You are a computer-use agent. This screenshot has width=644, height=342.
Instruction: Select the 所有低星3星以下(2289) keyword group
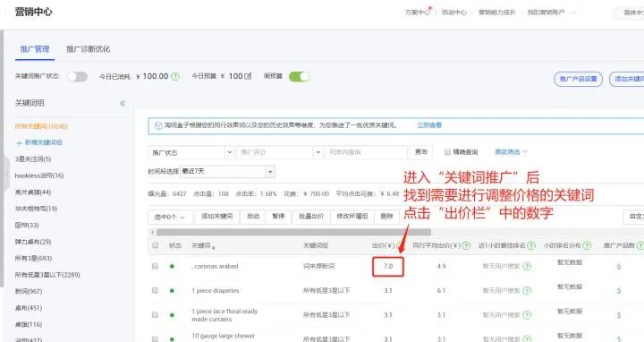point(47,275)
